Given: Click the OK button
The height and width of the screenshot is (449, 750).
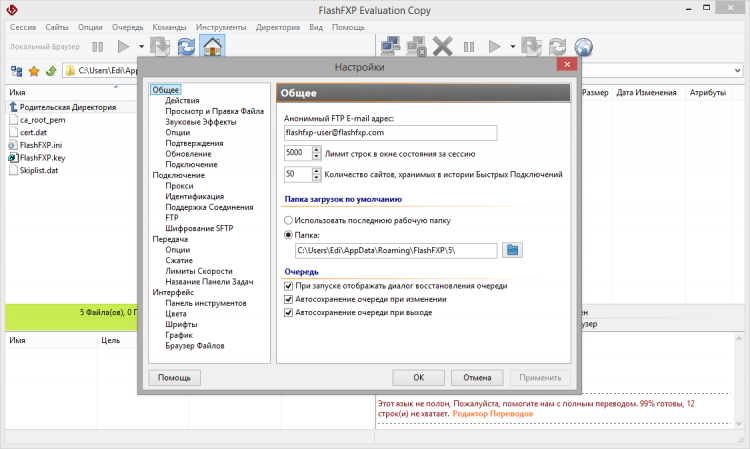Looking at the screenshot, I should (419, 378).
